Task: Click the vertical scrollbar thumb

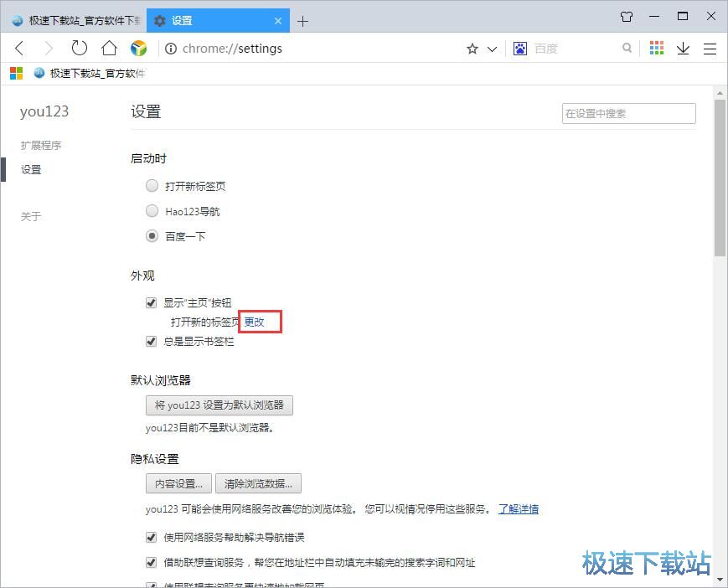Action: pos(720,178)
